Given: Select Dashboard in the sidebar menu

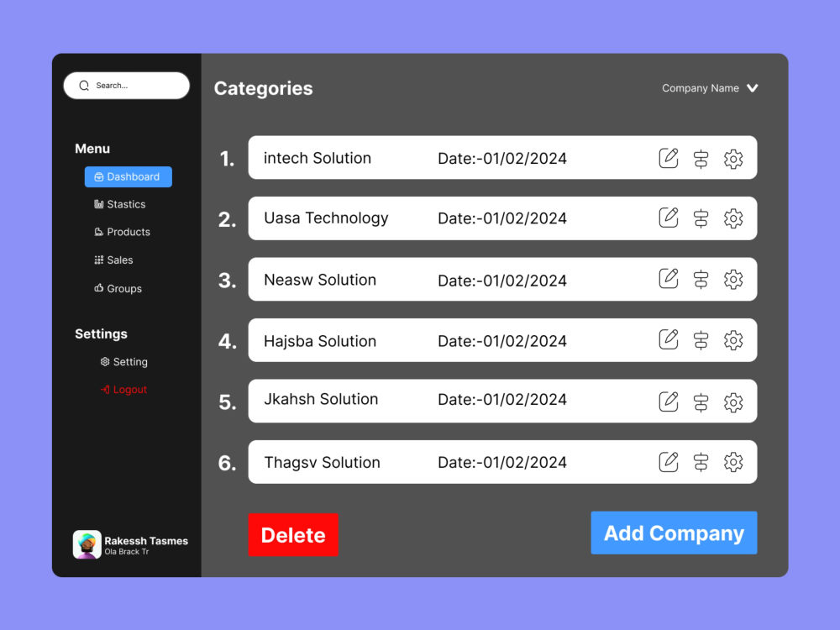Looking at the screenshot, I should (x=128, y=176).
